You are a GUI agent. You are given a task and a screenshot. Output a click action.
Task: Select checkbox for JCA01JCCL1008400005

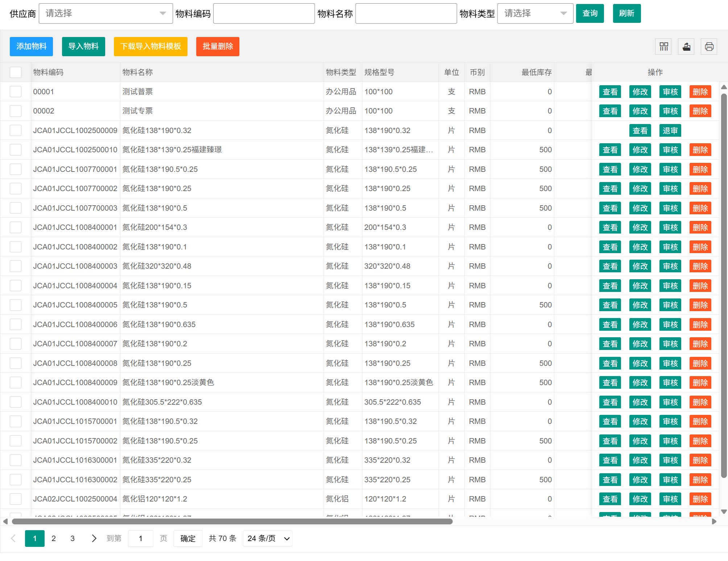[x=16, y=305]
